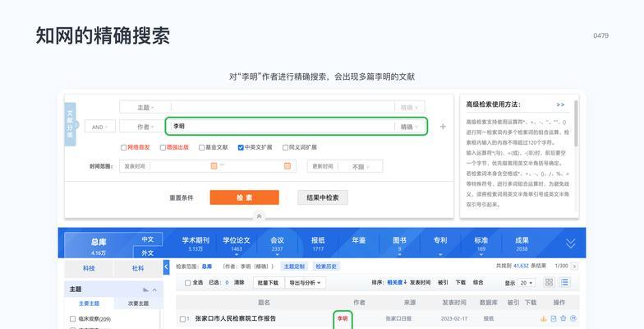
Task: Open 精确 match dropdown in 主题 row
Action: [x=409, y=107]
